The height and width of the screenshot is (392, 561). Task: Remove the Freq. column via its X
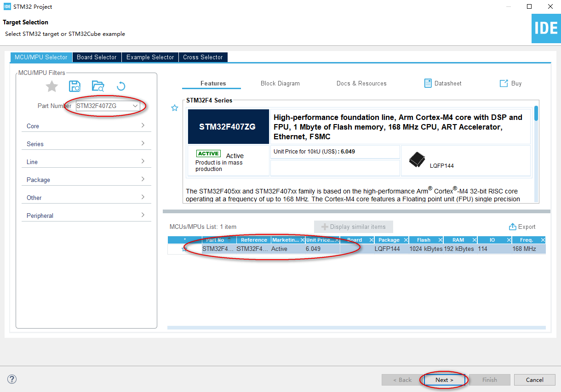click(x=543, y=240)
